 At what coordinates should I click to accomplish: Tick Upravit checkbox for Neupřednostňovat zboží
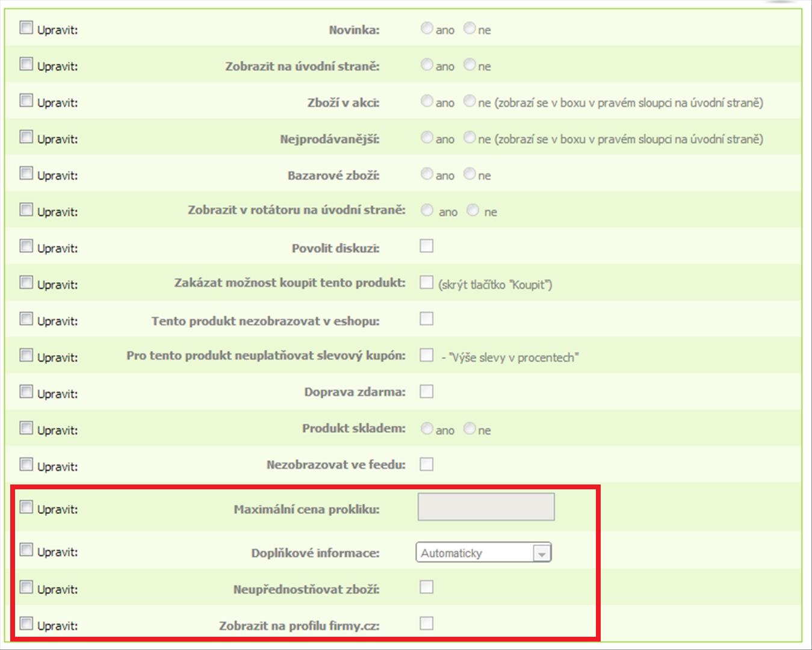(x=26, y=587)
